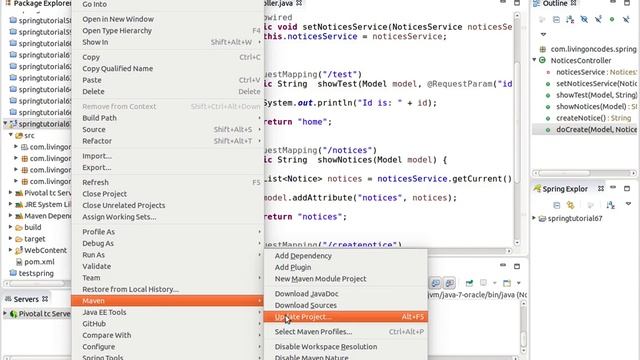Toggle Hide Non-Public Members green dot icon

[x=612, y=19]
